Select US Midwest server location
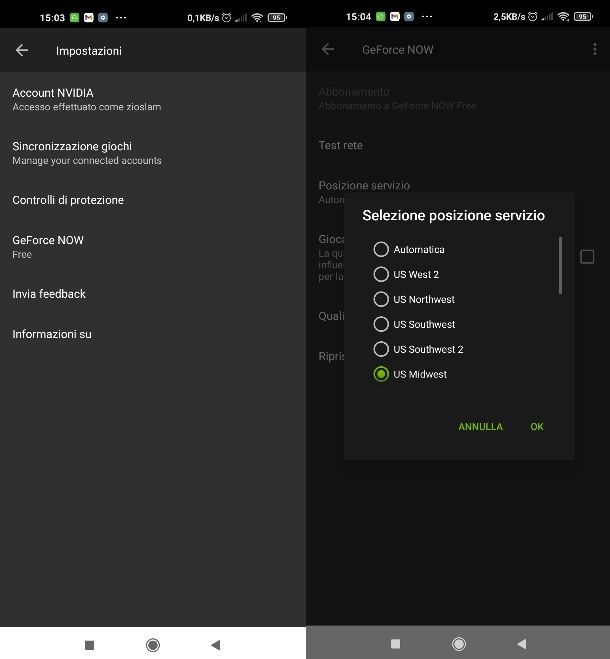 pyautogui.click(x=410, y=374)
